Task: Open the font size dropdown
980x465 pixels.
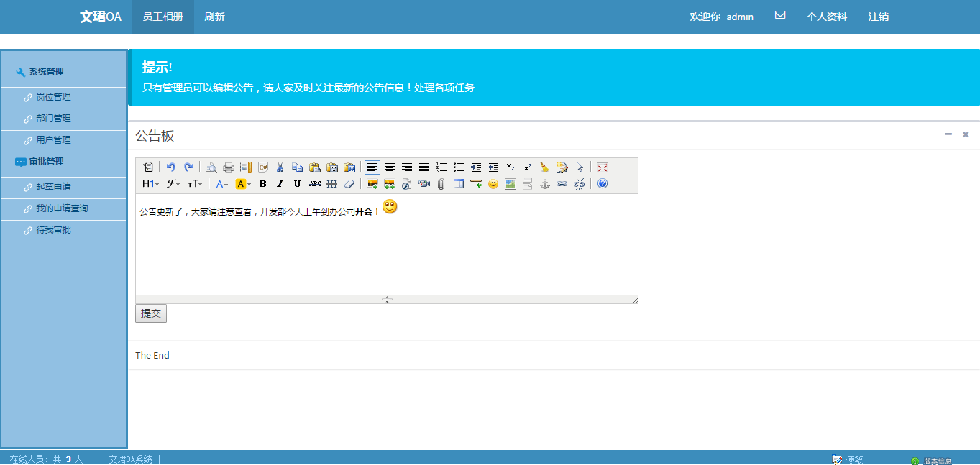Action: tap(195, 184)
